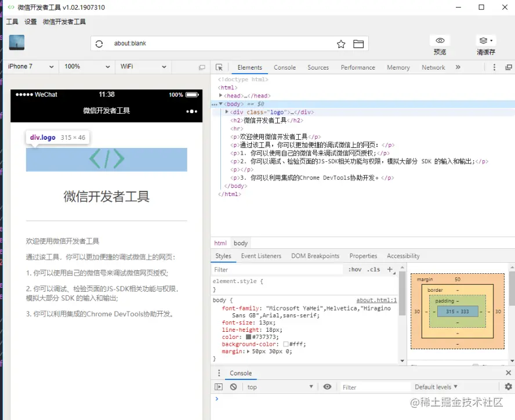Open the favorites folder icon
This screenshot has width=515, height=420.
[358, 44]
